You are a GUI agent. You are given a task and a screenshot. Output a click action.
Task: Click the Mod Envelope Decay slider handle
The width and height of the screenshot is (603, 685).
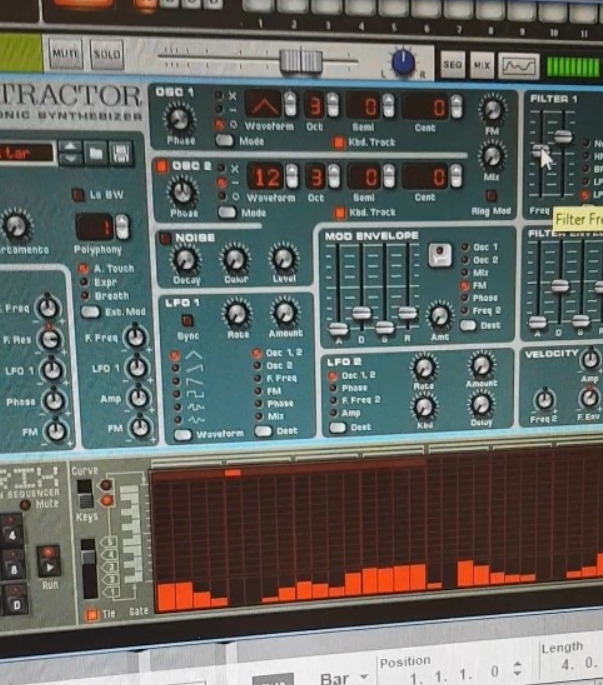361,312
